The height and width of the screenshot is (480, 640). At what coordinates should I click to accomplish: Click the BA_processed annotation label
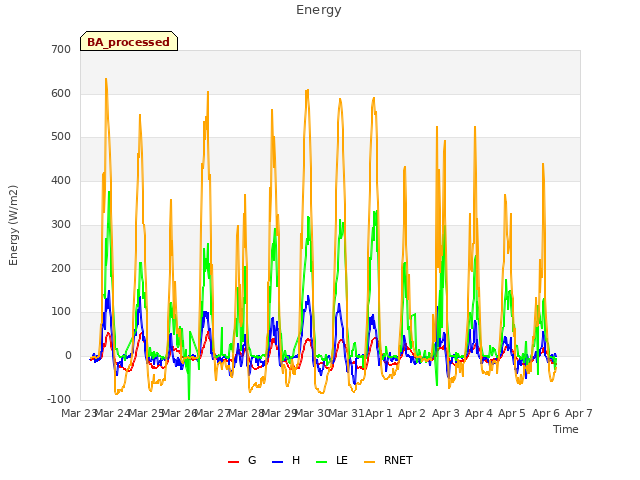click(x=129, y=42)
